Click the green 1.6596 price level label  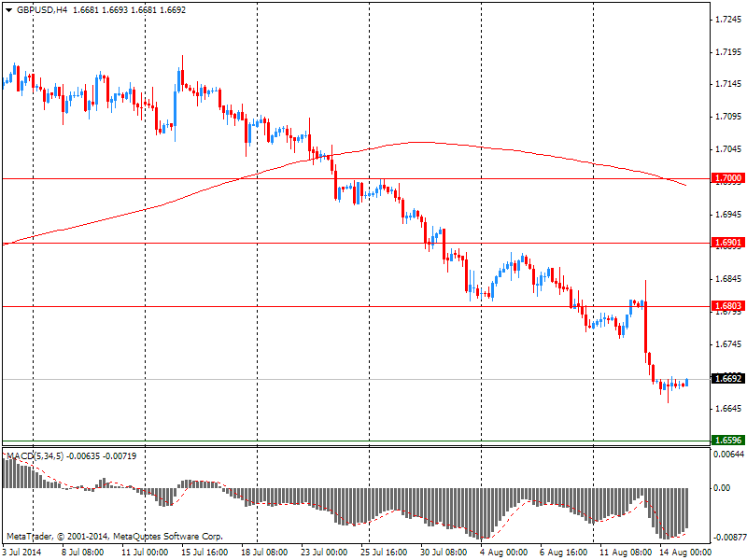[x=728, y=440]
